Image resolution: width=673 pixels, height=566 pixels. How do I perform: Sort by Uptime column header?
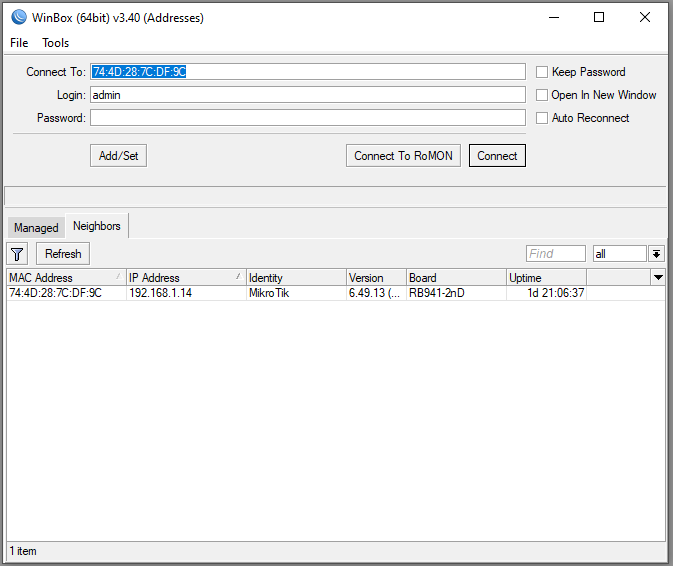pos(546,278)
